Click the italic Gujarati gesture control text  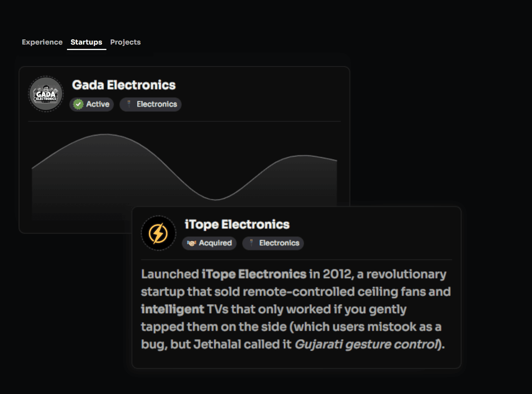(366, 344)
